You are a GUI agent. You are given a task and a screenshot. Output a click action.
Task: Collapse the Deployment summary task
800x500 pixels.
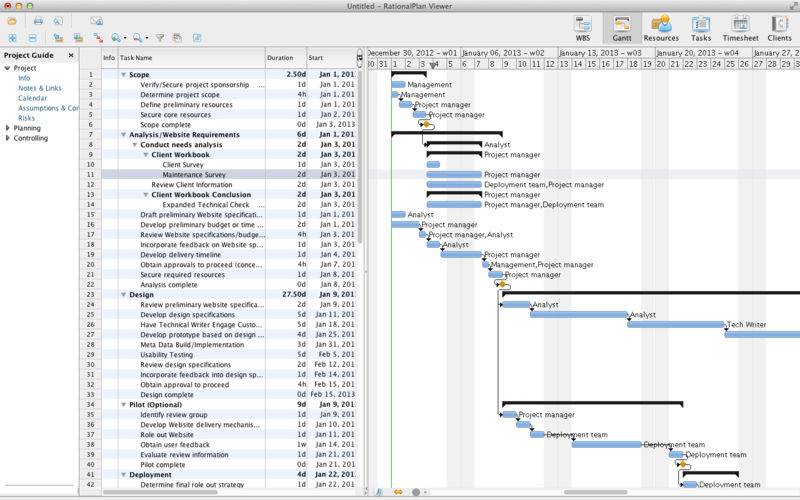pos(123,474)
